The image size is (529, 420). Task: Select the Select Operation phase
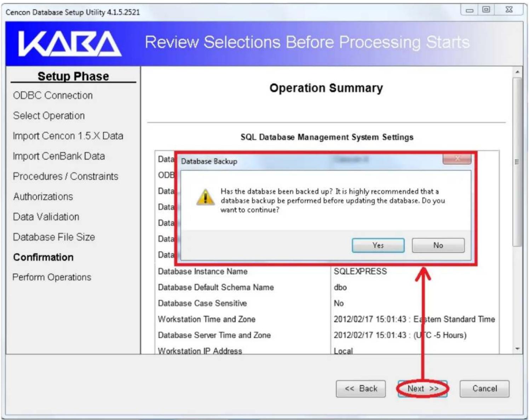[49, 116]
